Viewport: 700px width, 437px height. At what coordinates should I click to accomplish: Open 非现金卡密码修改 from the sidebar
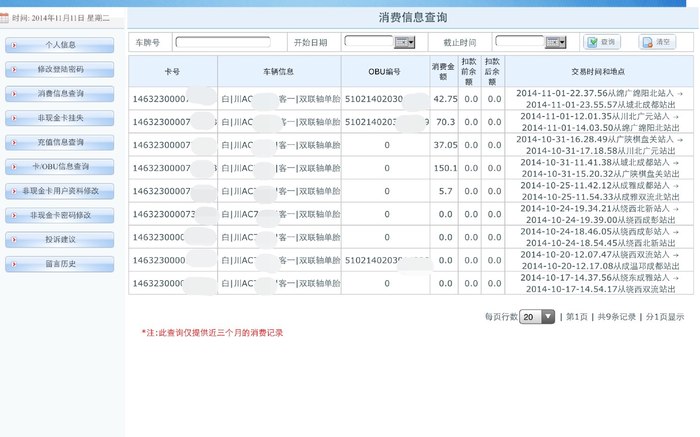tap(60, 215)
